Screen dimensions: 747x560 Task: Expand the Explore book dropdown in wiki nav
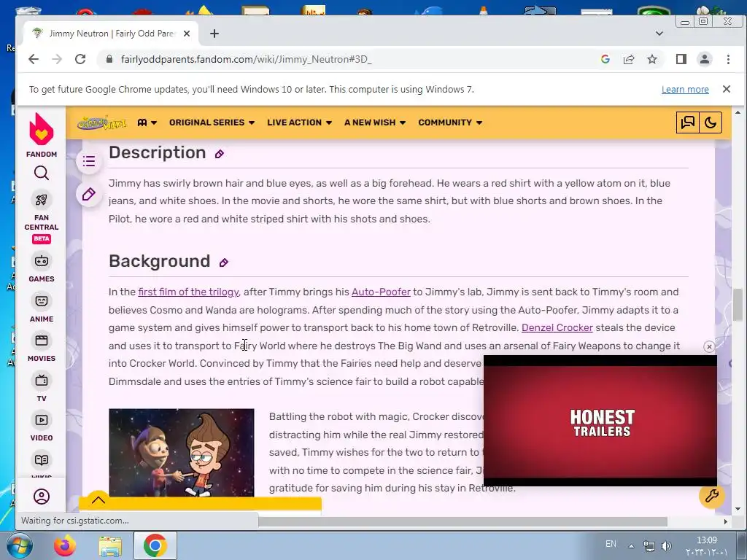click(147, 122)
